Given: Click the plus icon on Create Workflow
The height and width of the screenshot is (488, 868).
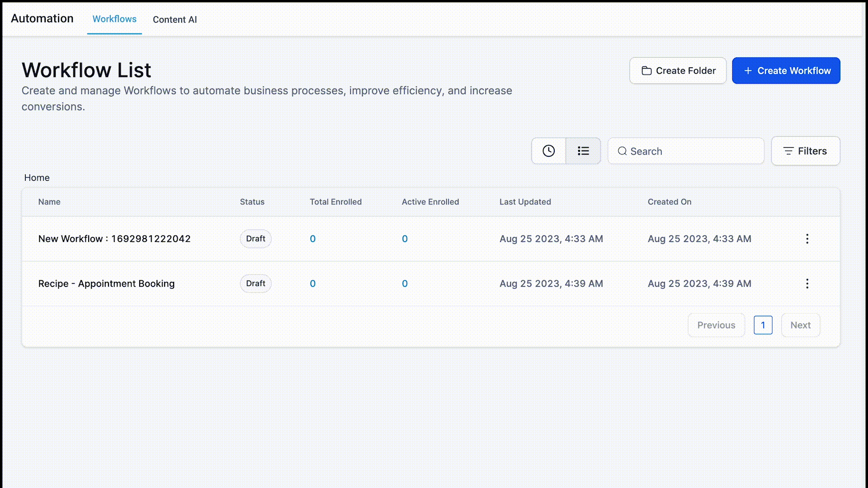Looking at the screenshot, I should [748, 70].
